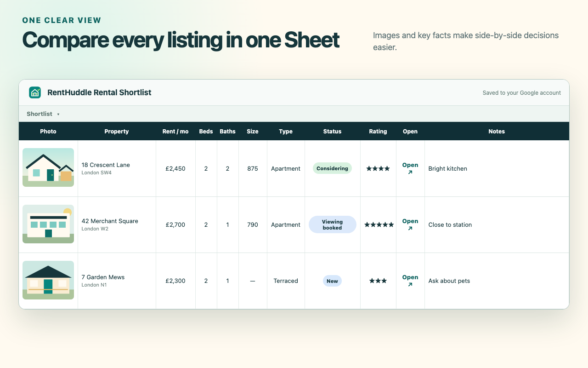Select the 7 Garden Mews photo thumbnail
The image size is (588, 368).
48,280
